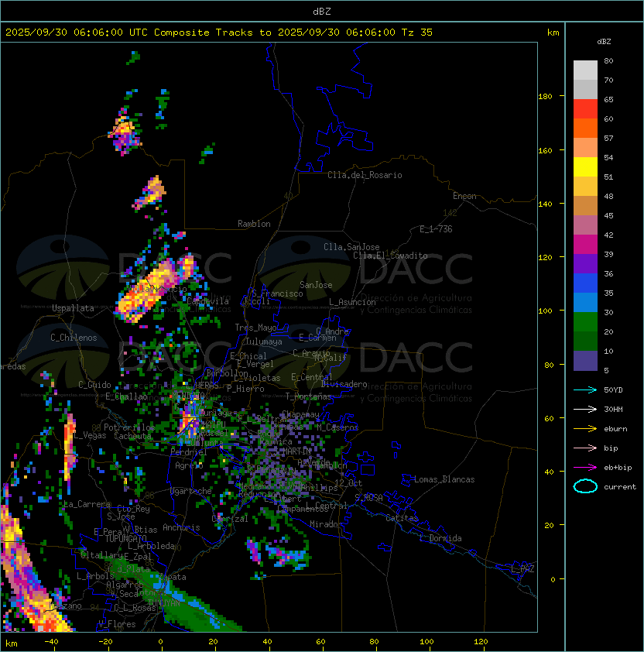
Task: Click the cyan 'current' ellipse icon
Action: coord(585,486)
